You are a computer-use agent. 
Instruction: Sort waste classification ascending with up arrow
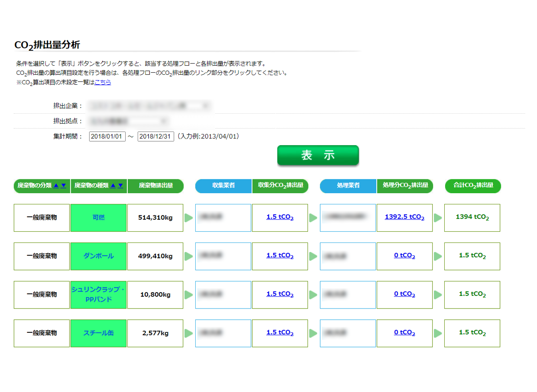56,186
